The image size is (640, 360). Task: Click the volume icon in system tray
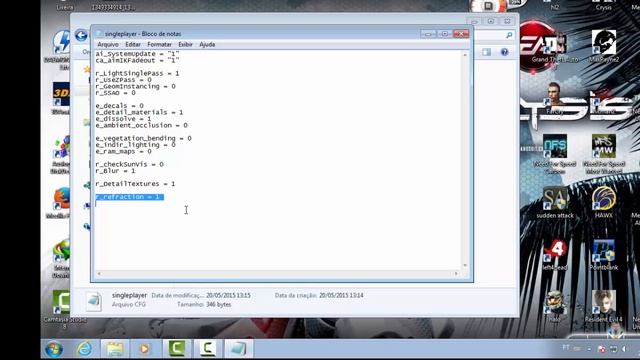[x=624, y=349]
